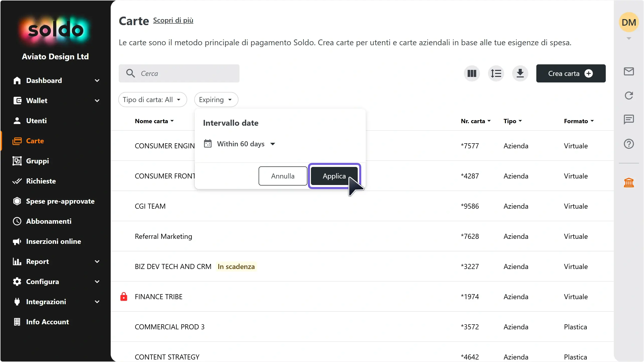
Task: Click the Info Account building icon
Action: pos(17,322)
